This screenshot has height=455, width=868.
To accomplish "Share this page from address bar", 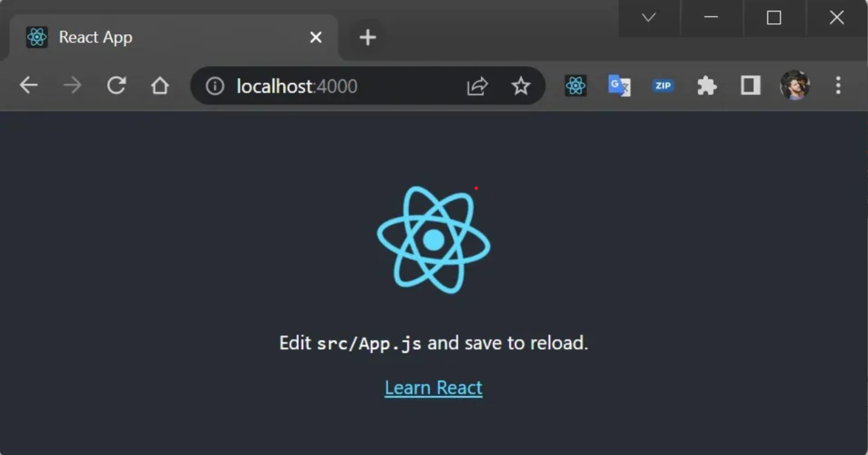I will click(x=477, y=86).
